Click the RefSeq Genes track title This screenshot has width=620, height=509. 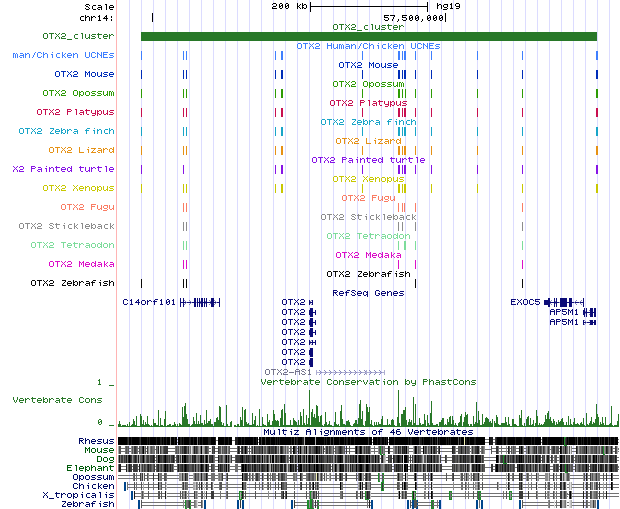point(368,293)
